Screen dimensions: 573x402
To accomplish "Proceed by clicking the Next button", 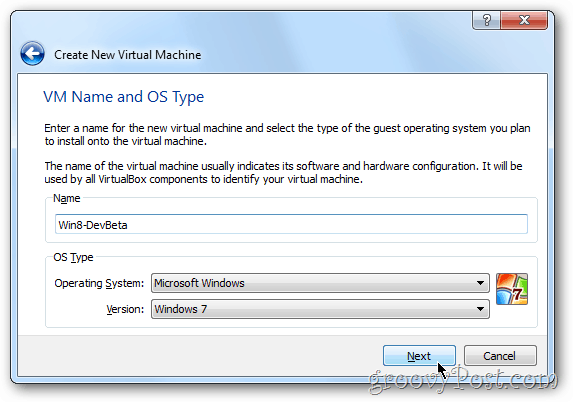I will pyautogui.click(x=419, y=356).
